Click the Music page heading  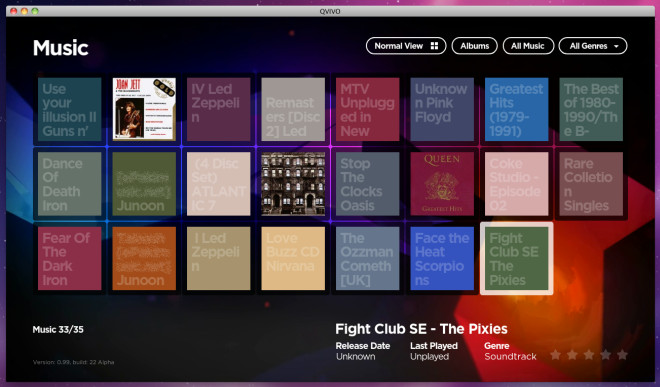[61, 48]
